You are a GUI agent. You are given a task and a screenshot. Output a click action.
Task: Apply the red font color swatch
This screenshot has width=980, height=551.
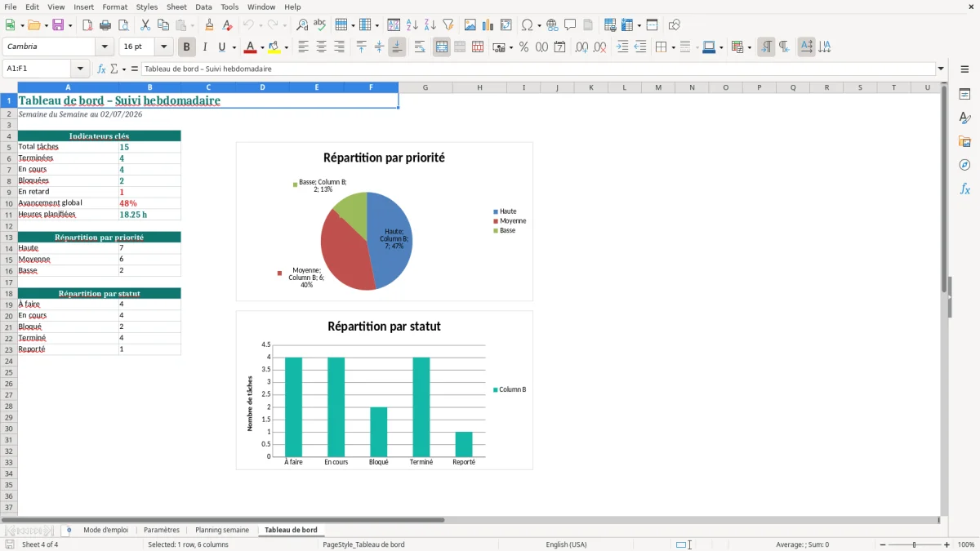pyautogui.click(x=250, y=47)
